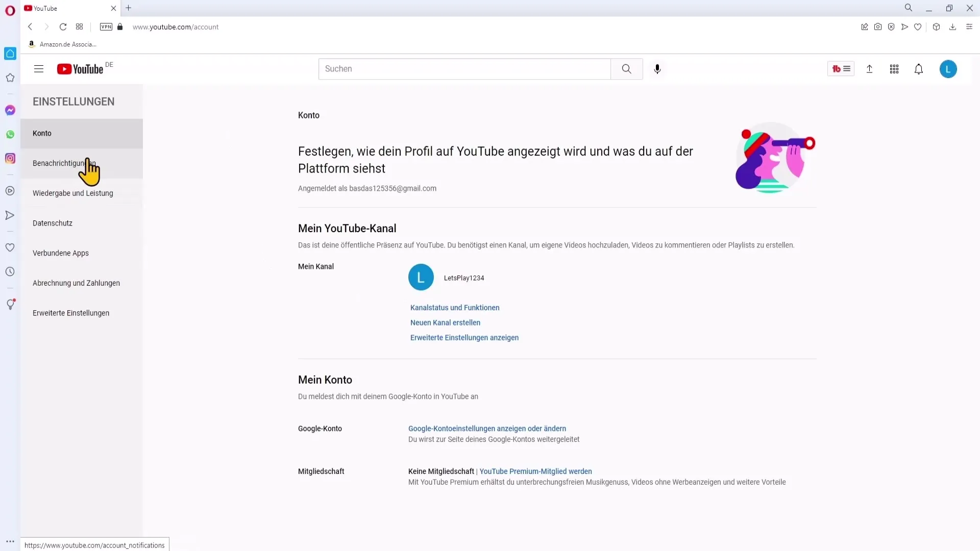Screen dimensions: 980x551
Task: Open Kanalstatus und Funktionen link
Action: point(455,308)
